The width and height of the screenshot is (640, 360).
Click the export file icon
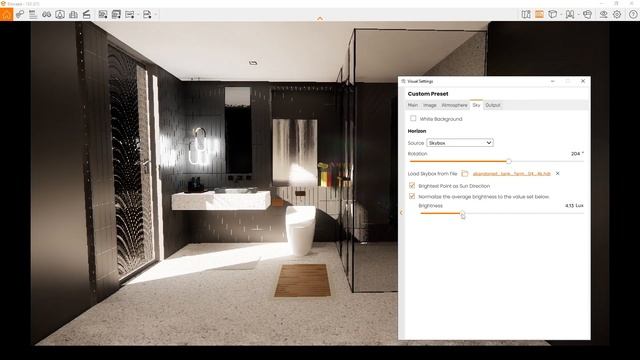(147, 15)
